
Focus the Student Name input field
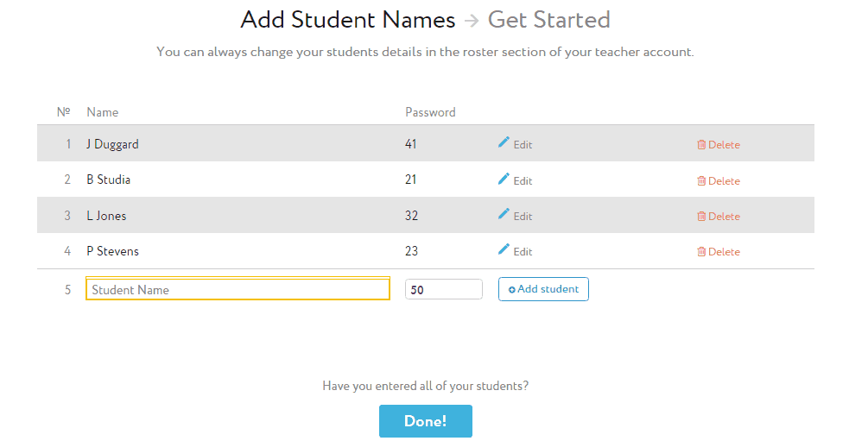point(238,289)
